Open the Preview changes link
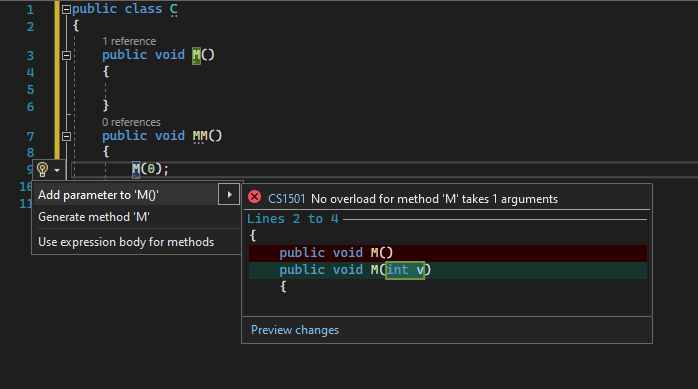The width and height of the screenshot is (698, 389). tap(295, 330)
